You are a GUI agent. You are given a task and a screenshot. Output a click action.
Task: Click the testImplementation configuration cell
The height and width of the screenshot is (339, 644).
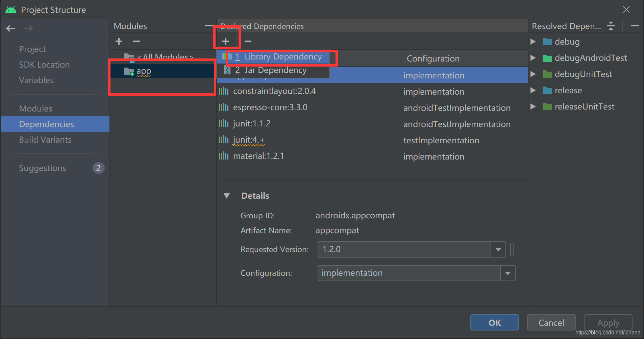pyautogui.click(x=441, y=140)
